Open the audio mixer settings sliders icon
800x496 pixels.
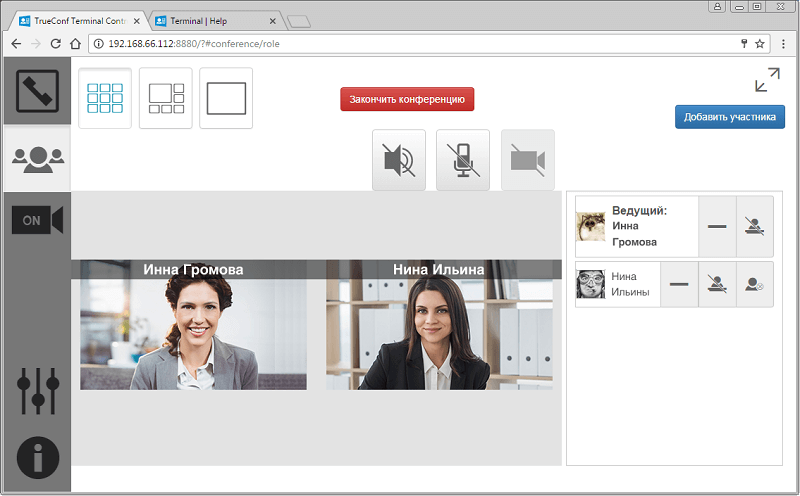[38, 391]
